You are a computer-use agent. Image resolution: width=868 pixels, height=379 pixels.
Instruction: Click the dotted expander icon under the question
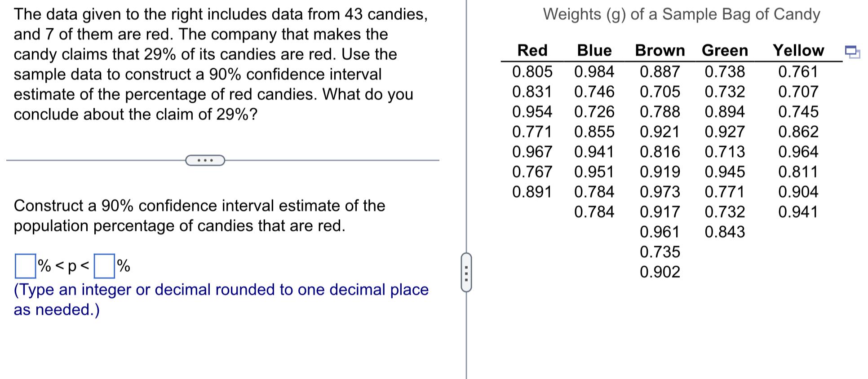pyautogui.click(x=206, y=160)
